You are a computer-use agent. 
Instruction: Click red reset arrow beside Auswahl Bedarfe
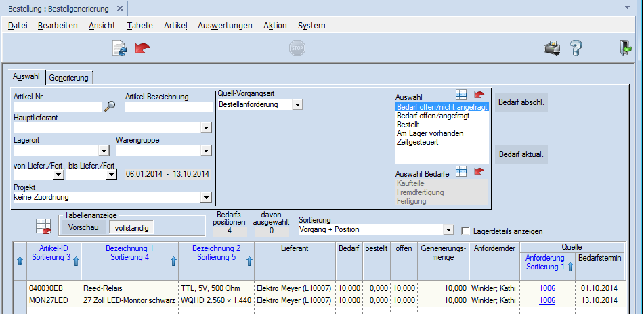tap(479, 172)
